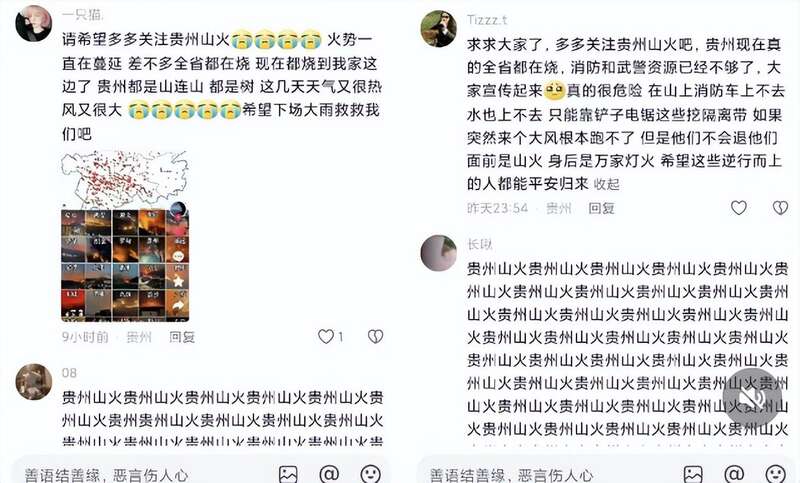800x483 pixels.
Task: Mention a user via @ in left comment box
Action: tap(329, 475)
